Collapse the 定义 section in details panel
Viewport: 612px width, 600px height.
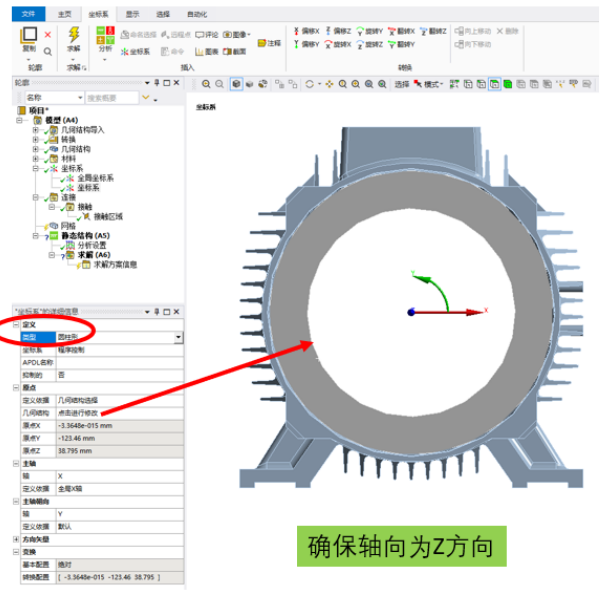click(x=16, y=325)
